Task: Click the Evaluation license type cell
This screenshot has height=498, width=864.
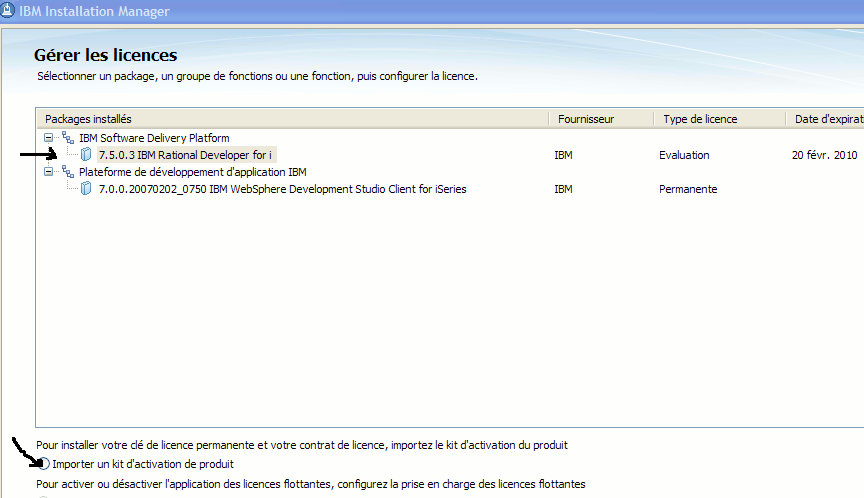Action: [684, 155]
